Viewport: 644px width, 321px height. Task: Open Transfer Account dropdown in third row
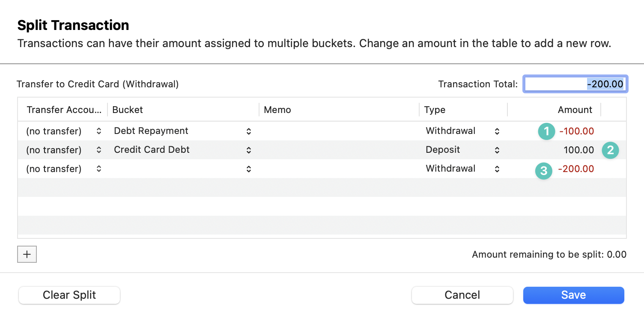pos(64,169)
